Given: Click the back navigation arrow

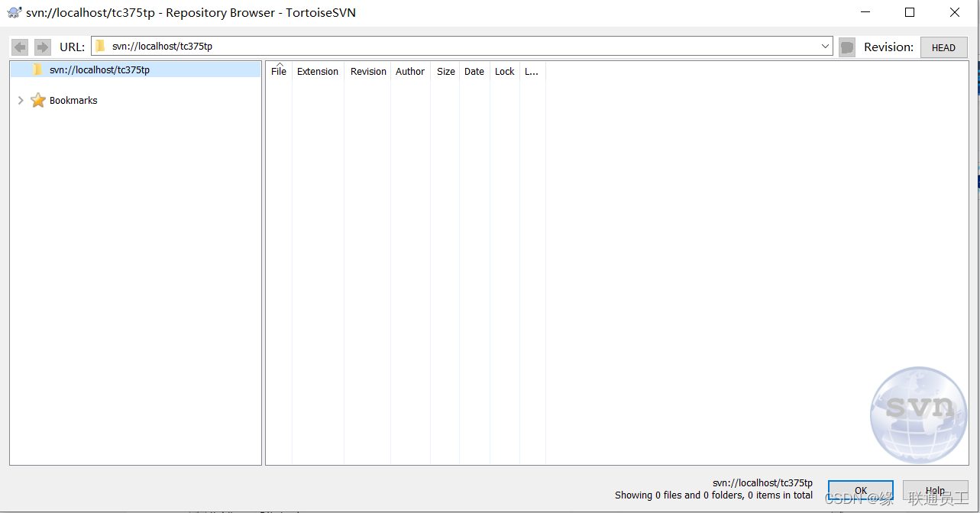Looking at the screenshot, I should point(19,47).
